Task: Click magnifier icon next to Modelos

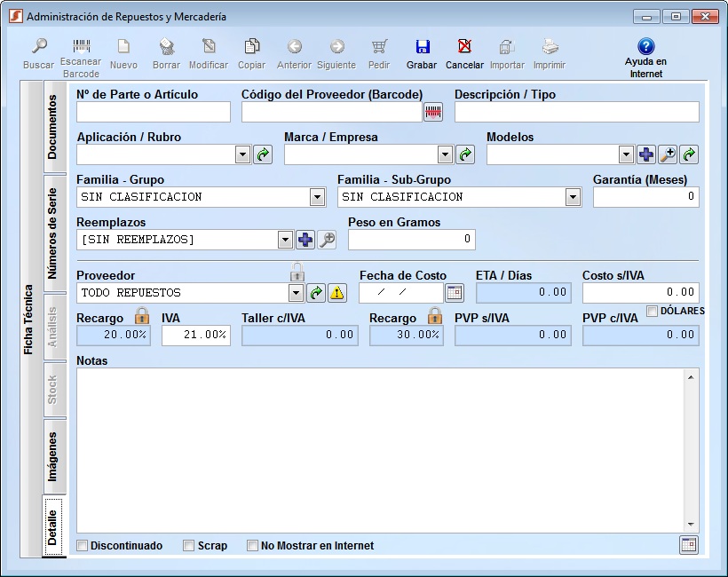Action: 668,154
